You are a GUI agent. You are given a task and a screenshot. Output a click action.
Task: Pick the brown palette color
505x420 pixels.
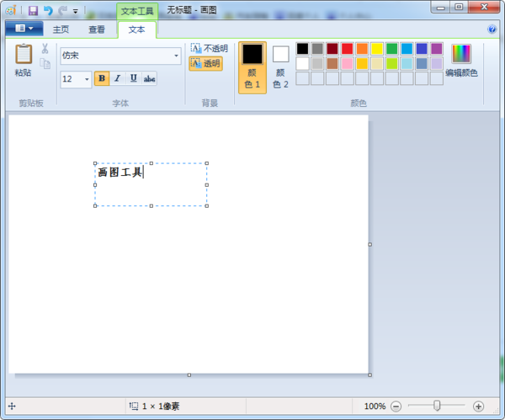(332, 63)
